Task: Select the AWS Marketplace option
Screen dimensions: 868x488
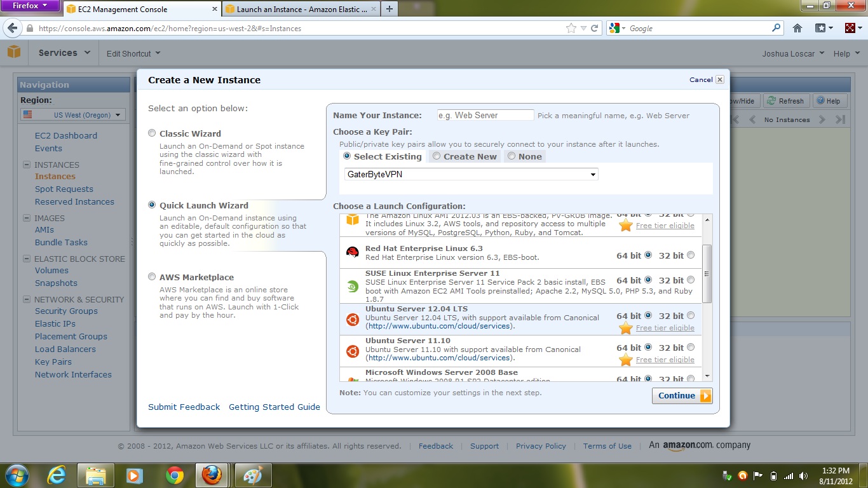Action: tap(152, 277)
